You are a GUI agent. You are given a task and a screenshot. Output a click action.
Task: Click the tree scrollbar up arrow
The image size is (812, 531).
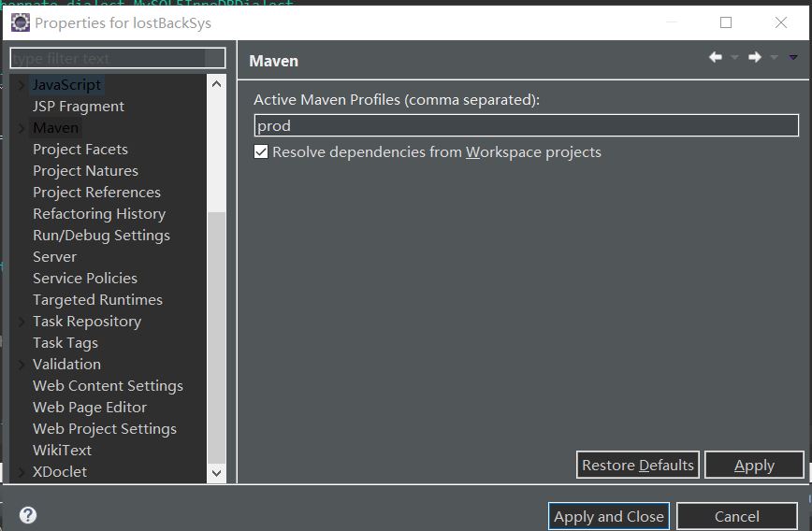pyautogui.click(x=216, y=83)
